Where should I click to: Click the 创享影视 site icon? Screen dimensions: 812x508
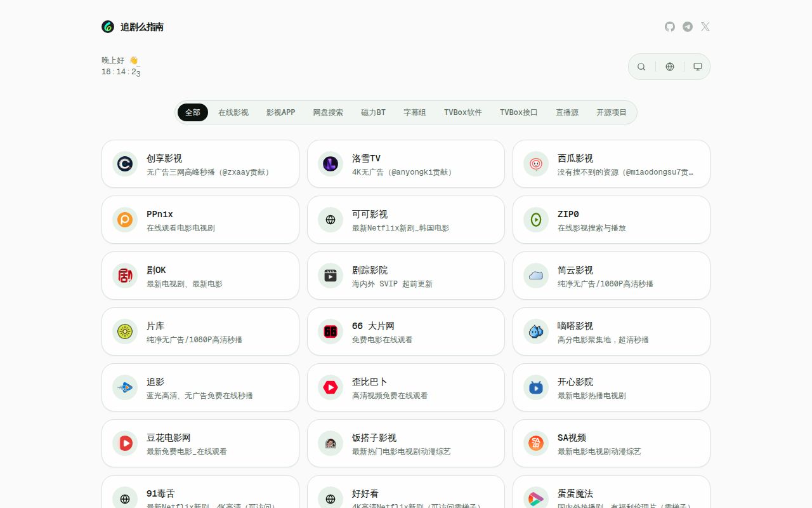tap(125, 164)
